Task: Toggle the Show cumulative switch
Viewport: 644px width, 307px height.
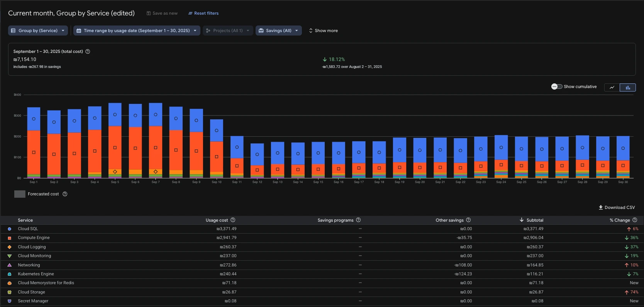Action: click(556, 87)
